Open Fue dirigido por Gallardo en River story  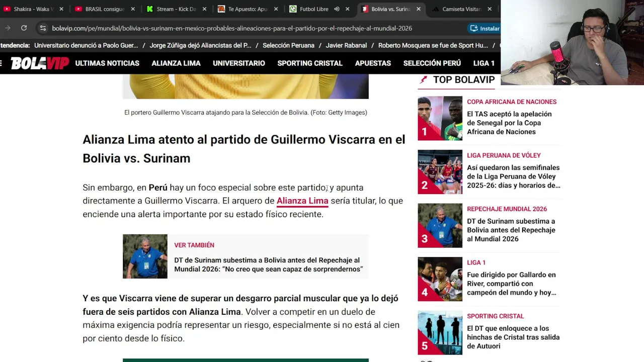512,284
